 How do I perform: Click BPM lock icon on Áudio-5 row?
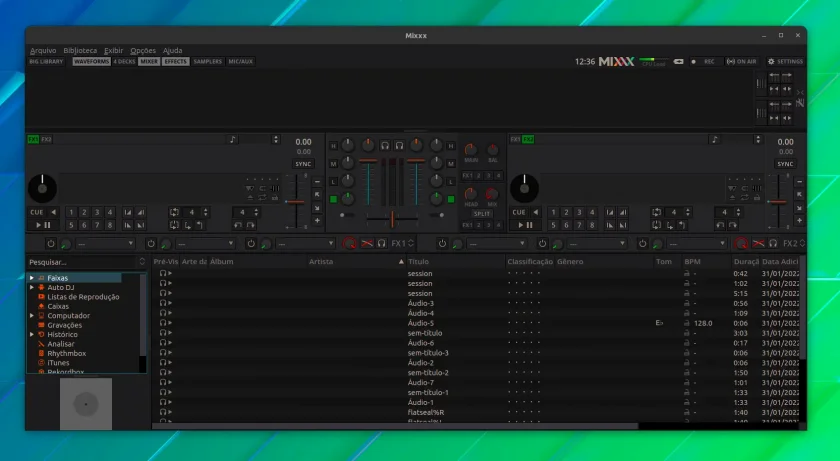[x=686, y=323]
